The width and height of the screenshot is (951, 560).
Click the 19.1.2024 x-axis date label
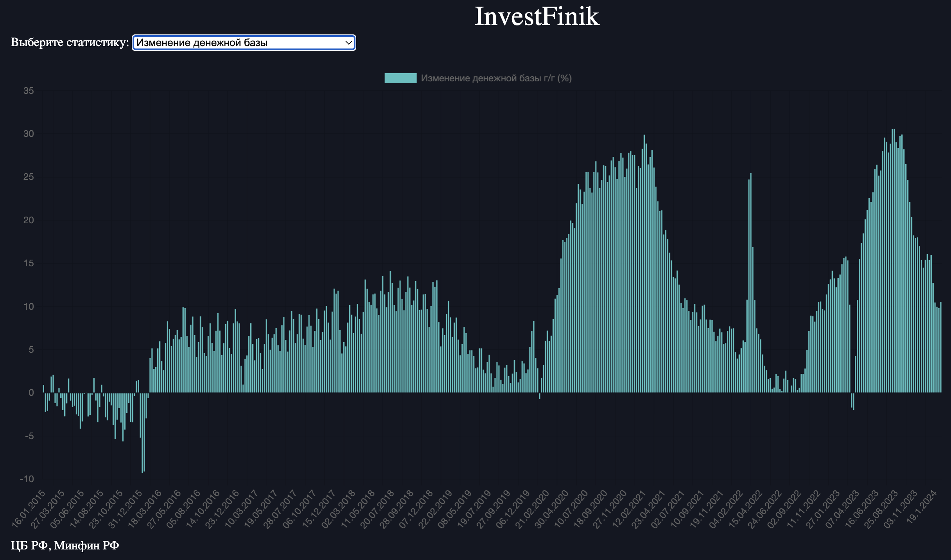(x=921, y=508)
